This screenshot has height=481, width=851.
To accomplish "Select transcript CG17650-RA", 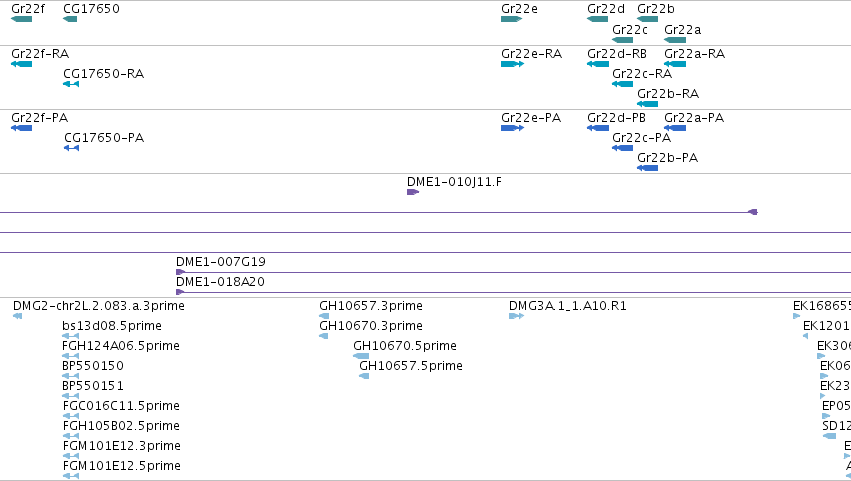I will coord(71,84).
